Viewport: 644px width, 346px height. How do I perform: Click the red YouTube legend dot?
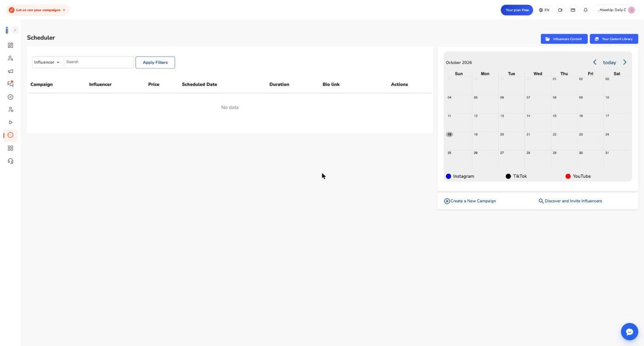568,176
